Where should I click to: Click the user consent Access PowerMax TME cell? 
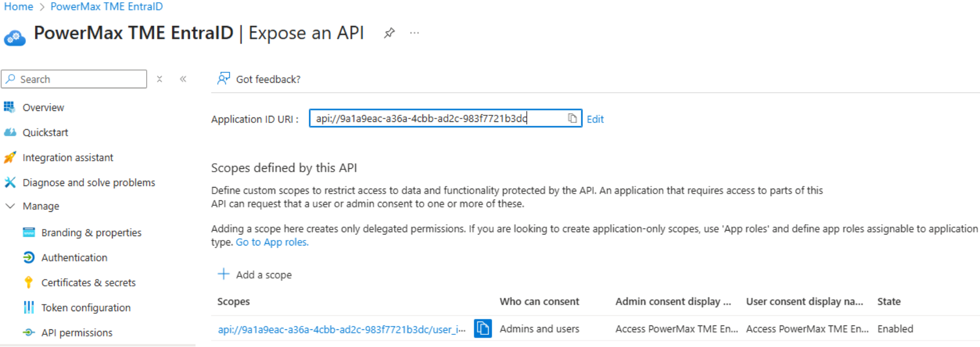click(807, 329)
